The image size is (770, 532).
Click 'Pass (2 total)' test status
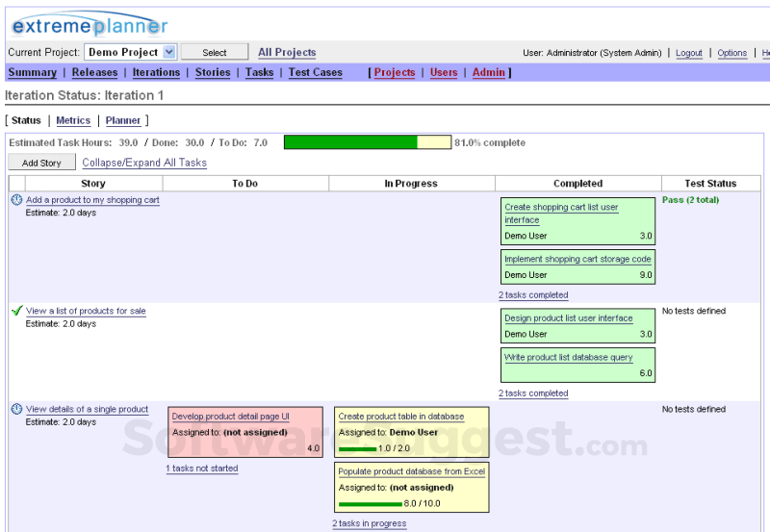coord(690,200)
